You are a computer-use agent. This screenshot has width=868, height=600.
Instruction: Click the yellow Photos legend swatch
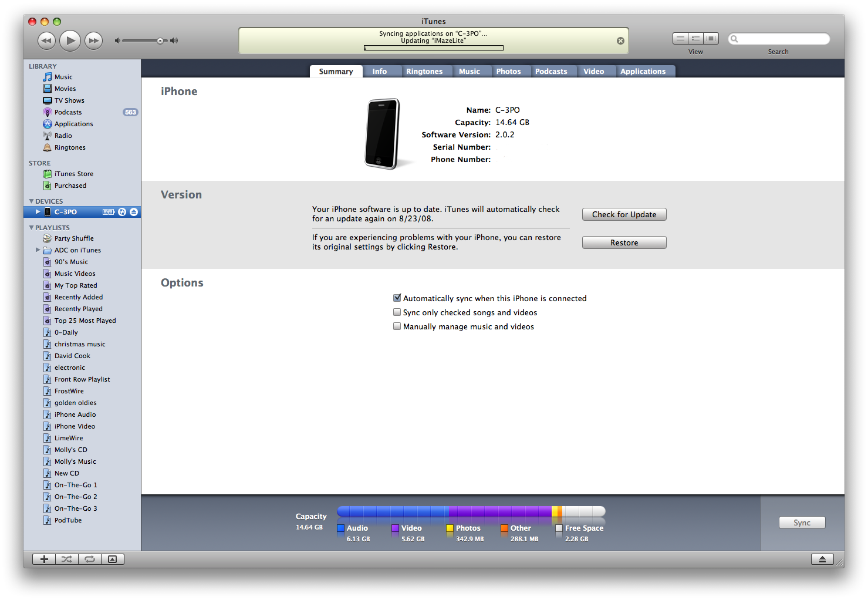click(450, 528)
